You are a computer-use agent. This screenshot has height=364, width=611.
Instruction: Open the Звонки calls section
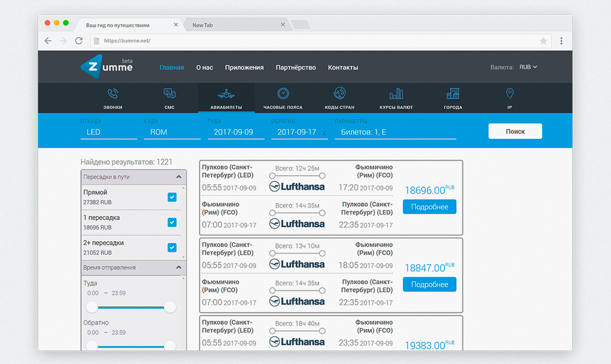[x=113, y=98]
